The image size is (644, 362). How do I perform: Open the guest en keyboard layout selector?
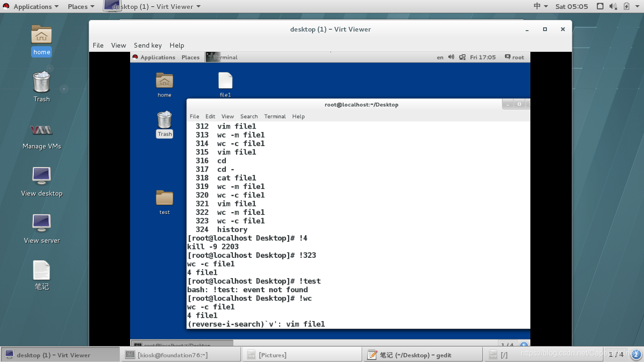coord(440,57)
